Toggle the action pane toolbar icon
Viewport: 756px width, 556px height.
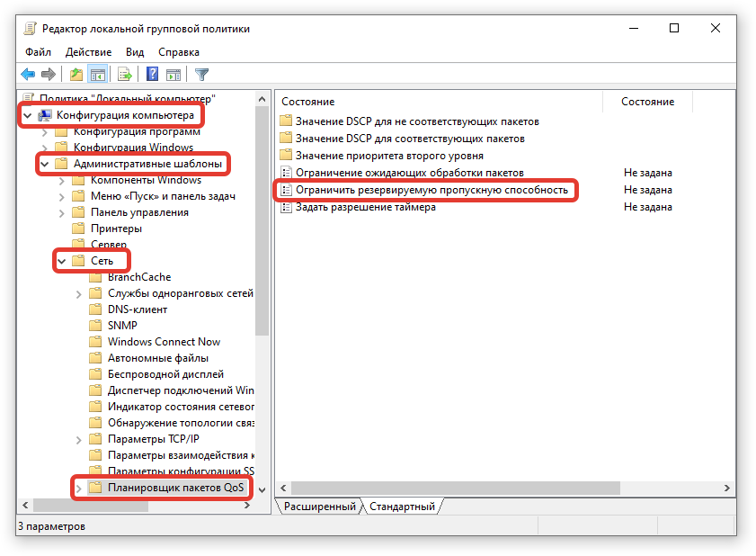(173, 75)
